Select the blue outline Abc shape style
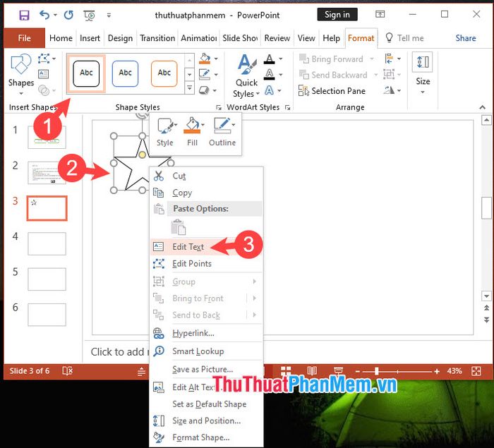The width and height of the screenshot is (494, 448). pos(125,73)
